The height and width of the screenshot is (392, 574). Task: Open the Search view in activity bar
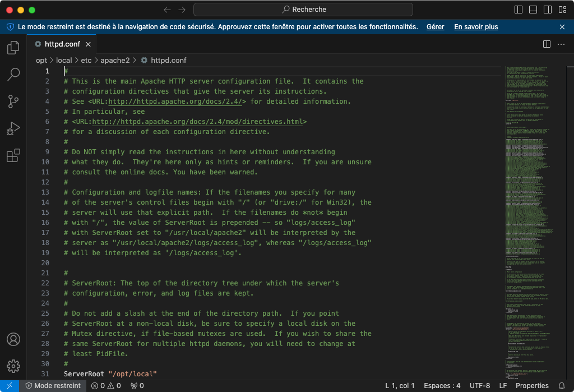[13, 75]
